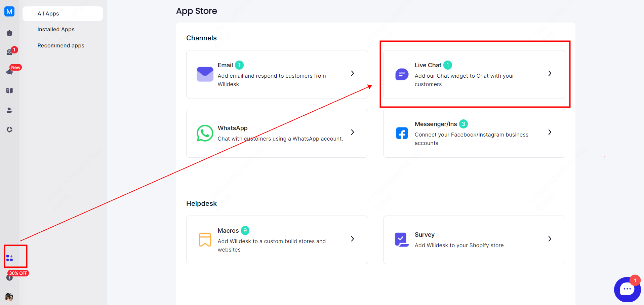
Task: Click the Facebook Messenger/Ins icon
Action: tap(402, 133)
